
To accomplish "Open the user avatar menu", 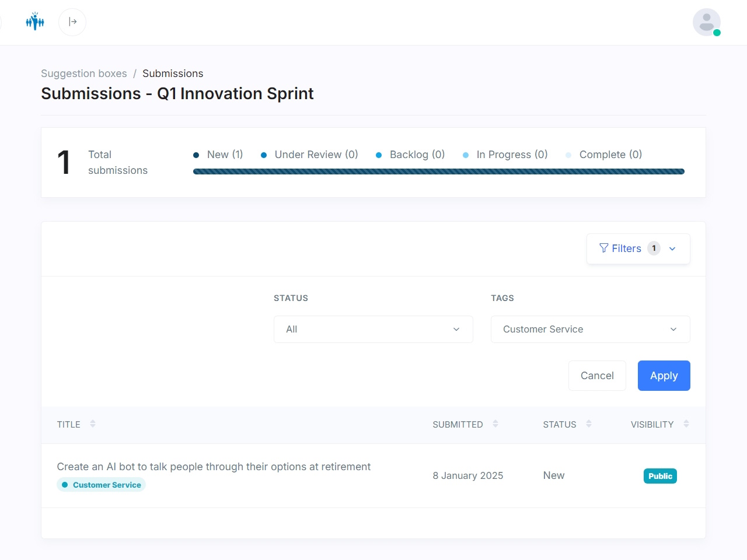I will tap(706, 22).
